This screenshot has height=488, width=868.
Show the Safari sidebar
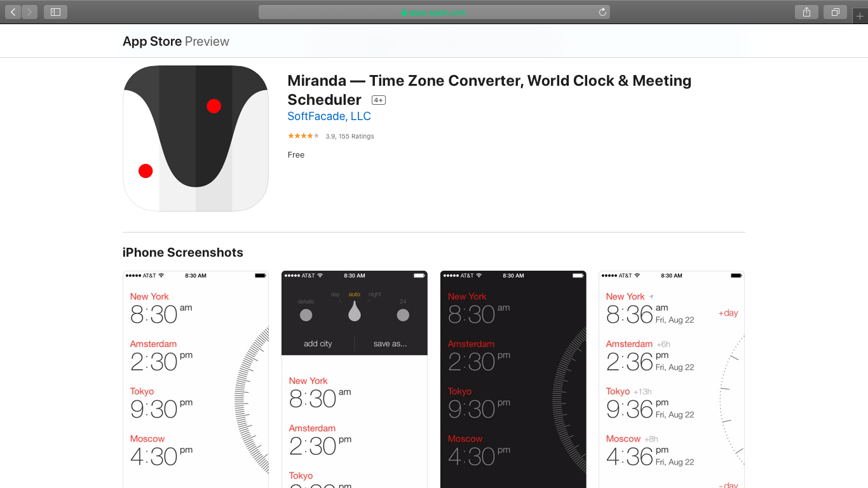click(55, 12)
